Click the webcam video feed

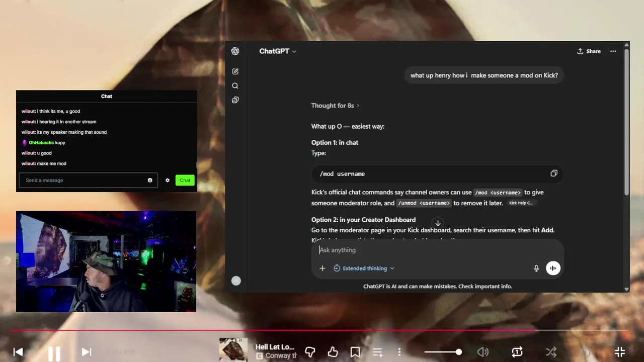[x=106, y=261]
